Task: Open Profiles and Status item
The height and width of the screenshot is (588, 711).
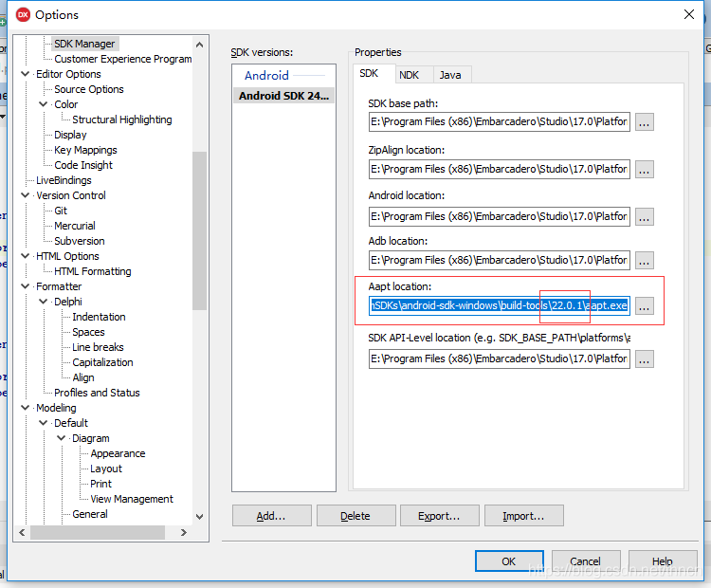Action: point(97,393)
